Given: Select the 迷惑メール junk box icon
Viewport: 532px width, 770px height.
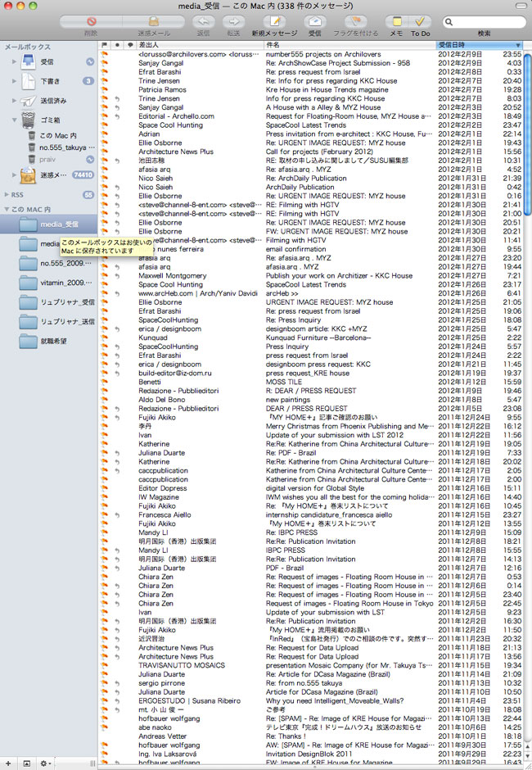Looking at the screenshot, I should click(28, 174).
